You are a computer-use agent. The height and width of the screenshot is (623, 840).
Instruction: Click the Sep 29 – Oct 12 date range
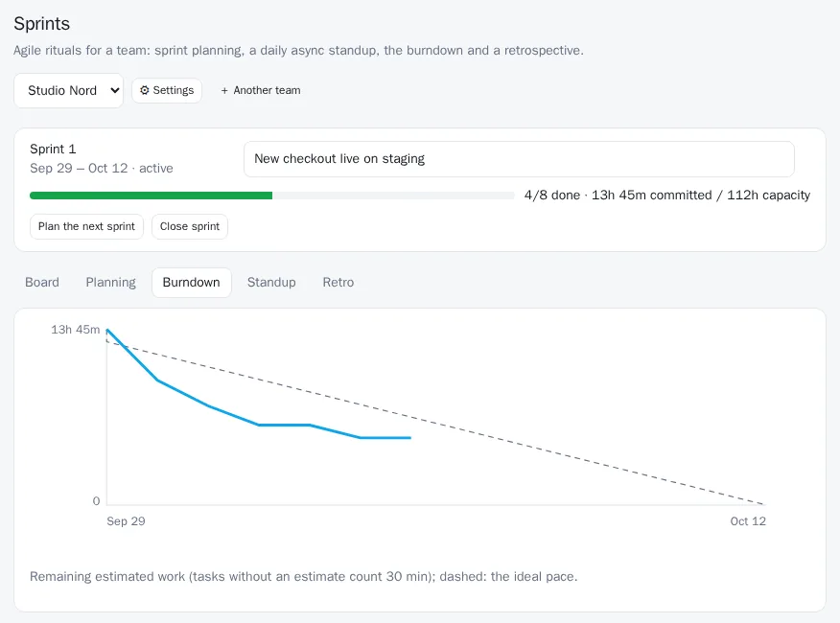(79, 168)
